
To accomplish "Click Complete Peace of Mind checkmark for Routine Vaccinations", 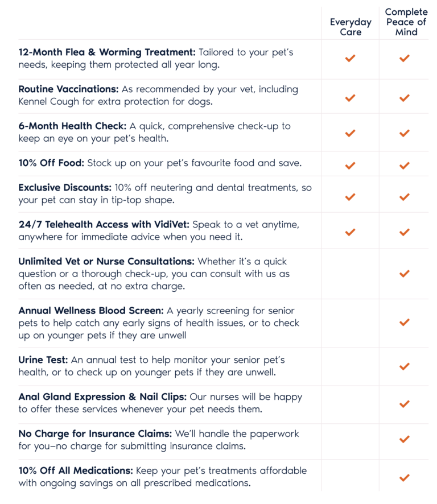I will tap(405, 98).
